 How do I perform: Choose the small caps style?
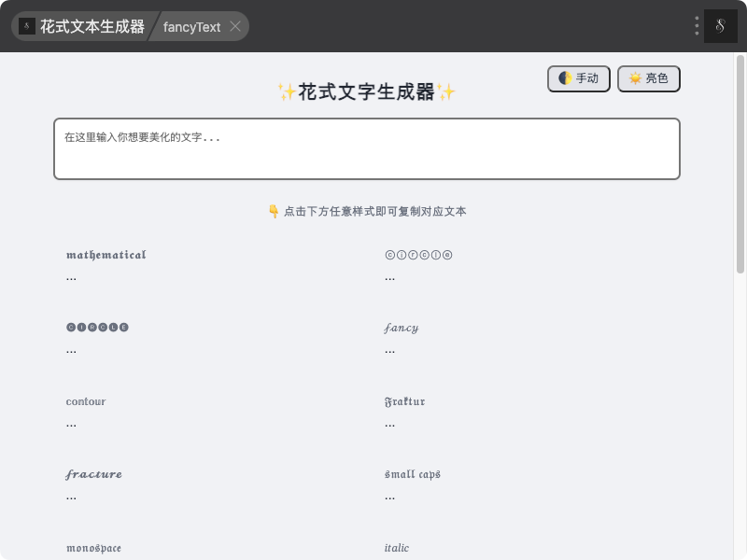point(412,484)
